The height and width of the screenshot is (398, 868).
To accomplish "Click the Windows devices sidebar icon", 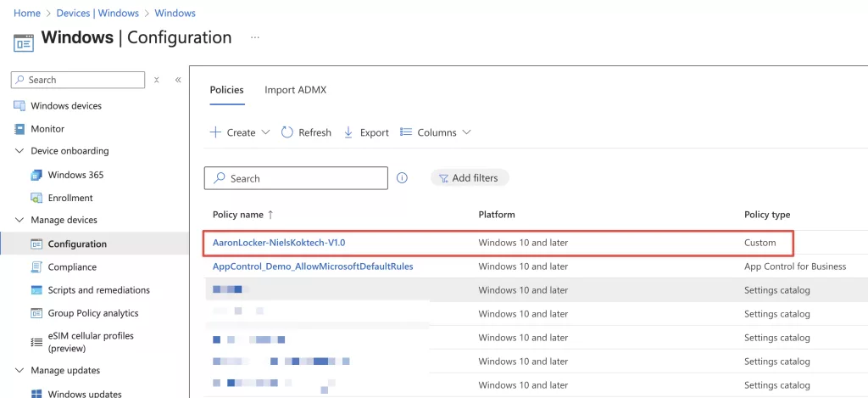I will pos(19,106).
